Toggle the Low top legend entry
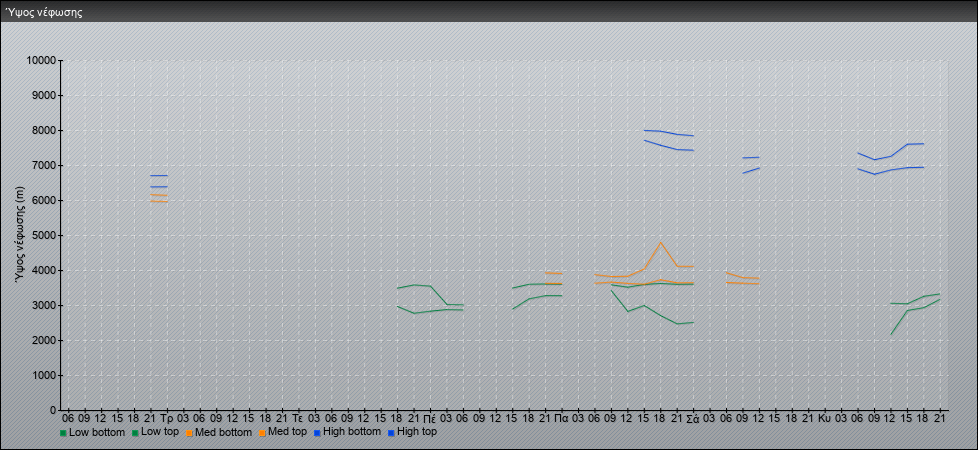 click(x=156, y=432)
